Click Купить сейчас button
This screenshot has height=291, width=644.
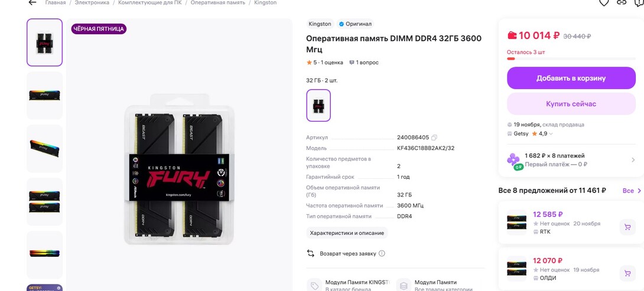[571, 104]
